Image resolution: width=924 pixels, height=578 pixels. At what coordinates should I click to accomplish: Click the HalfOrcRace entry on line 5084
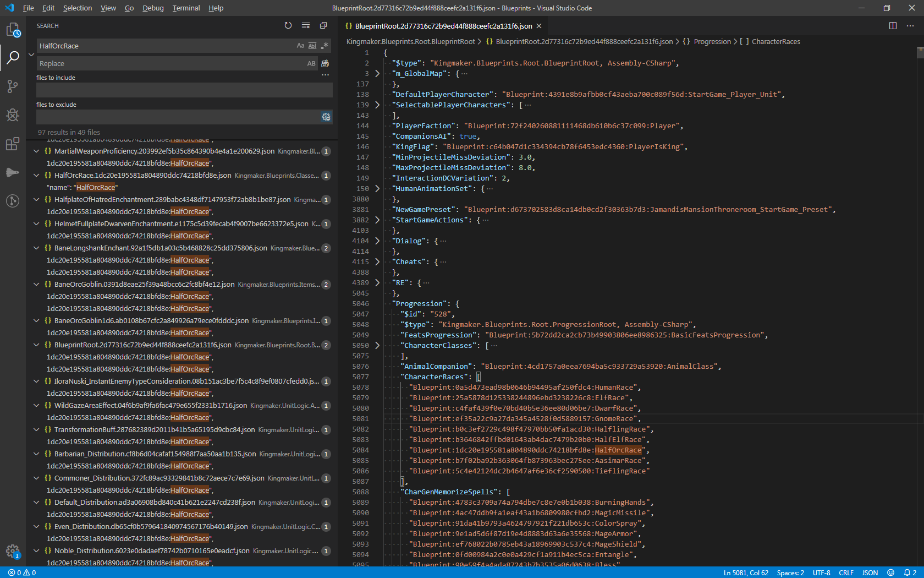[618, 450]
